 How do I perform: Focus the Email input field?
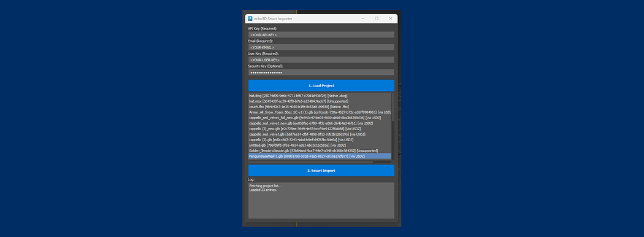[x=321, y=47]
